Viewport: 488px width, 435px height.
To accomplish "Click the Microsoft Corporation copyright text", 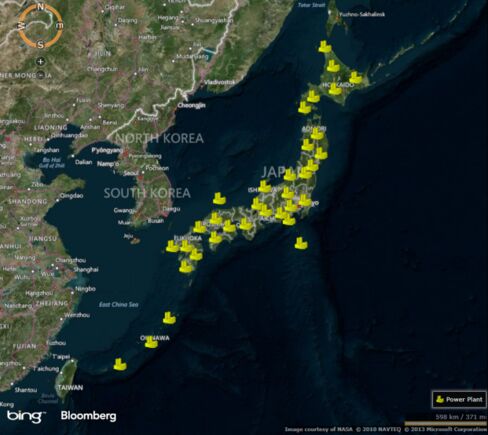I will click(445, 429).
